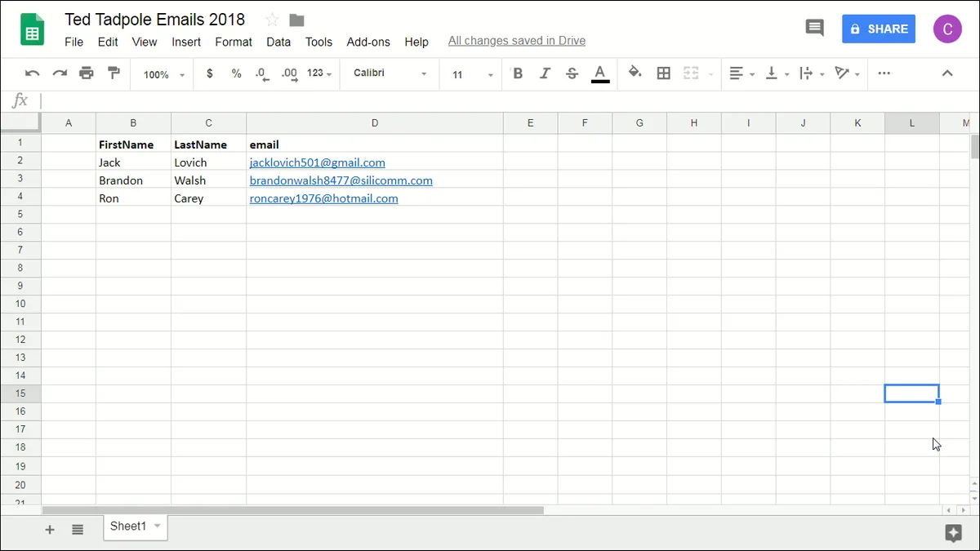Click the select-all corner box
This screenshot has width=980, height=551.
point(20,122)
